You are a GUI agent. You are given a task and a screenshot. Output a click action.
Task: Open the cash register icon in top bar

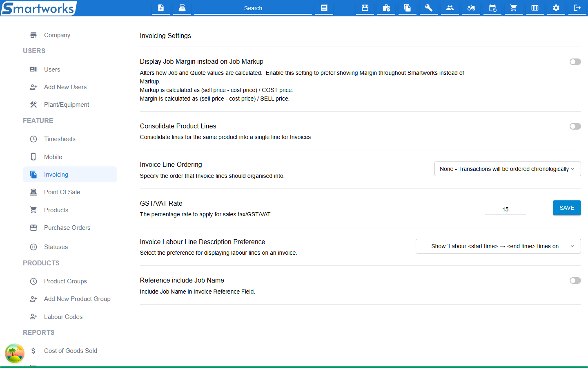pyautogui.click(x=182, y=8)
